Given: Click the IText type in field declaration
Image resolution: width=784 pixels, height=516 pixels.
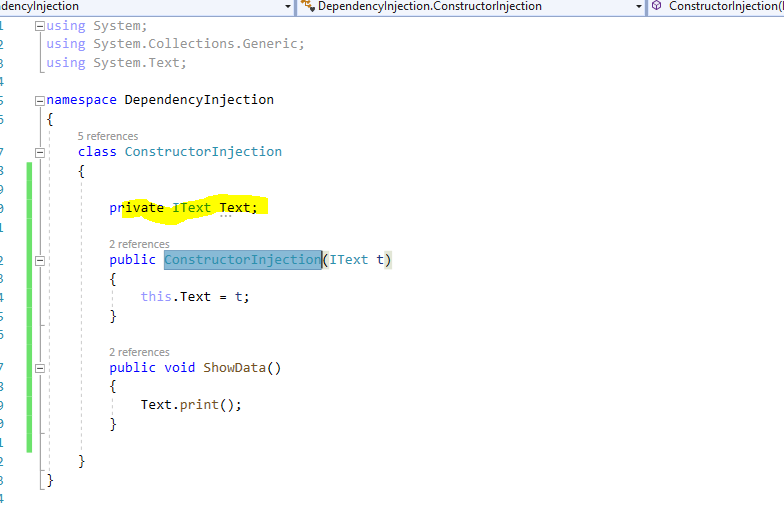Looking at the screenshot, I should 192,208.
